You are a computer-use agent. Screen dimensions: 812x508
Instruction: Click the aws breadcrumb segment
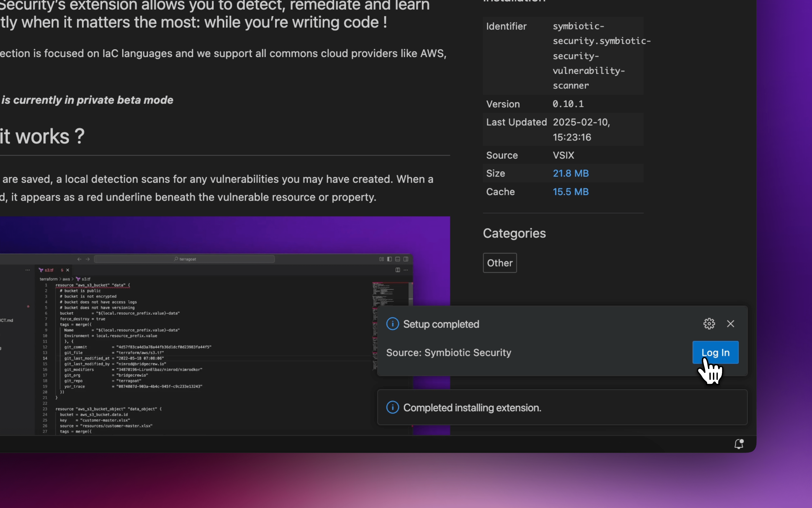pos(66,279)
